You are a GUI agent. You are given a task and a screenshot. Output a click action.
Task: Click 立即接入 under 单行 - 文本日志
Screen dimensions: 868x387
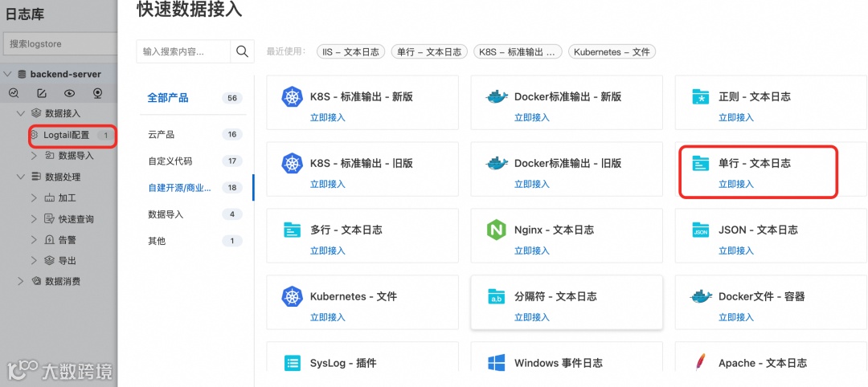point(735,184)
